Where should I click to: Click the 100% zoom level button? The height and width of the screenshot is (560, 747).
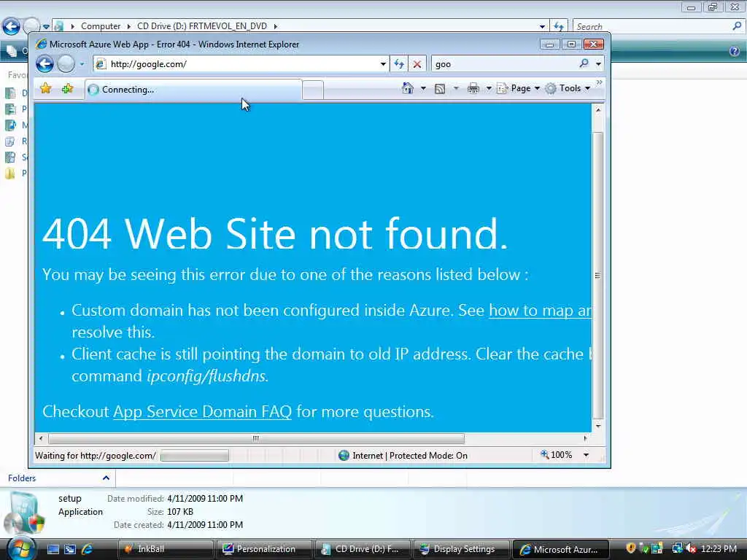556,455
